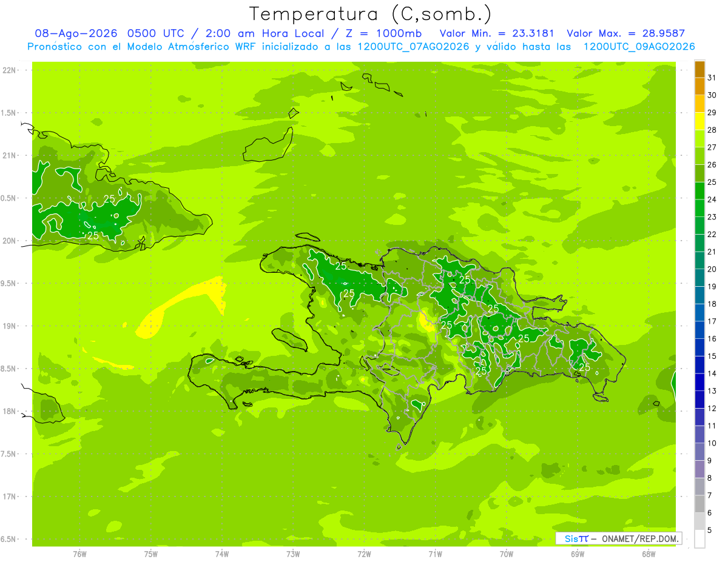Click color bar scale label '27'
The height and width of the screenshot is (562, 728).
point(712,147)
